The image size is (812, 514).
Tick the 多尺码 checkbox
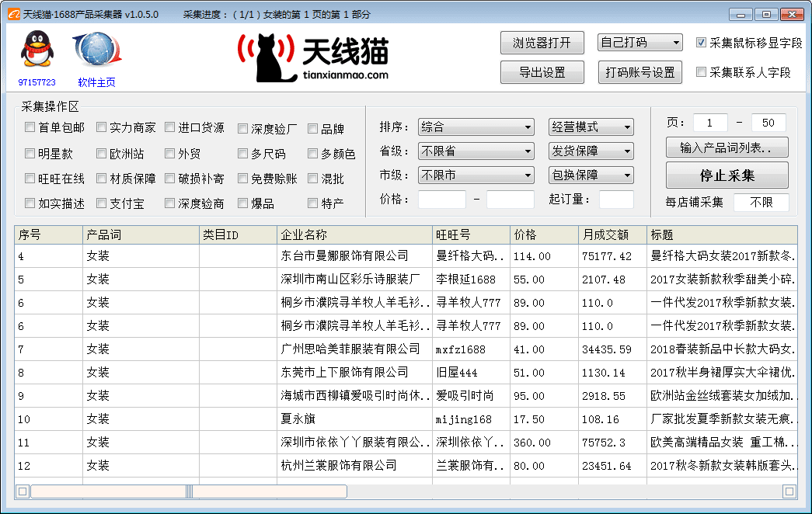coord(243,153)
